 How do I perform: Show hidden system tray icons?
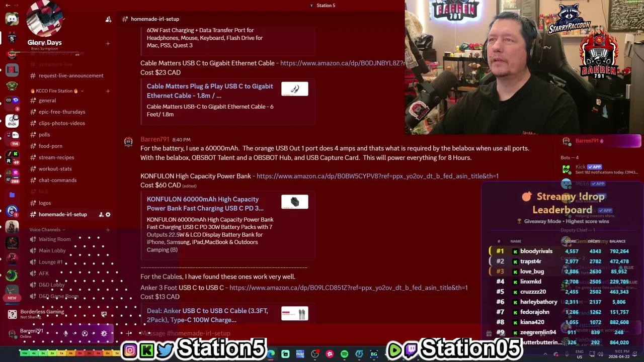click(545, 354)
